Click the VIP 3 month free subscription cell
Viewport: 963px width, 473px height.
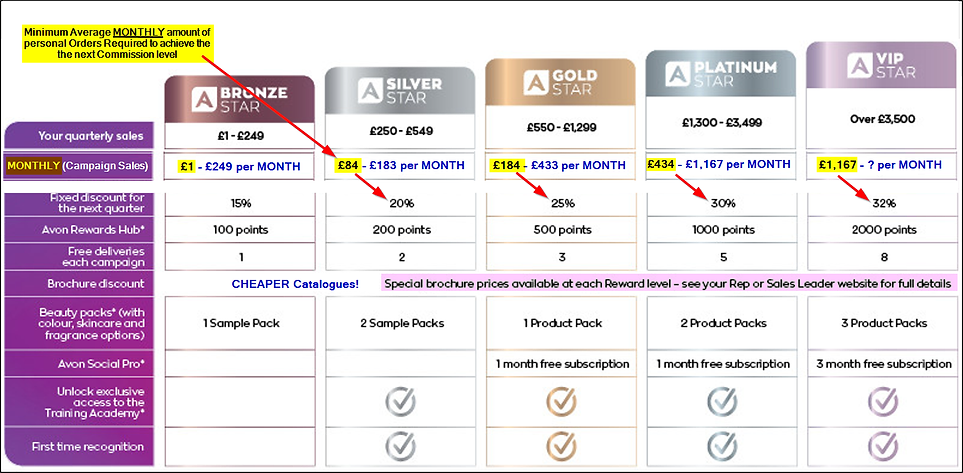click(x=884, y=364)
